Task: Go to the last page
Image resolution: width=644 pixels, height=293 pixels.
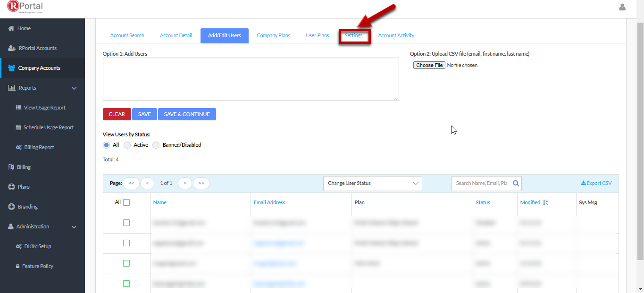Action: pyautogui.click(x=201, y=183)
